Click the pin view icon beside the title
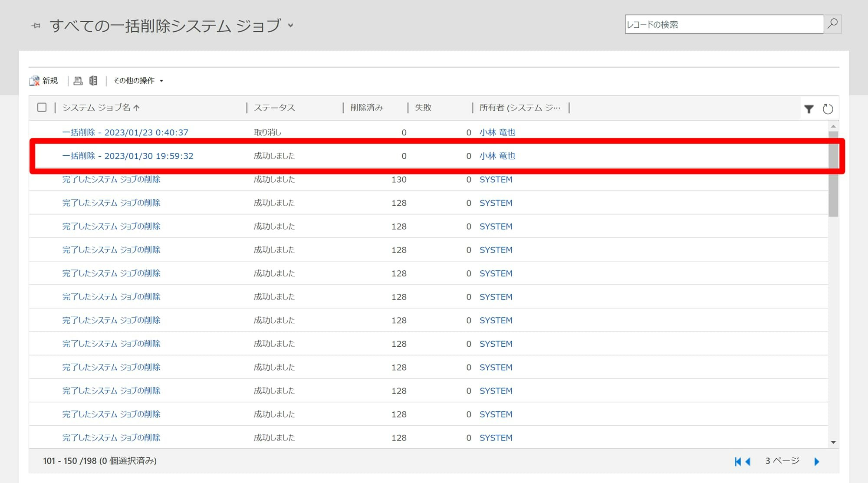Image resolution: width=868 pixels, height=483 pixels. 36,26
